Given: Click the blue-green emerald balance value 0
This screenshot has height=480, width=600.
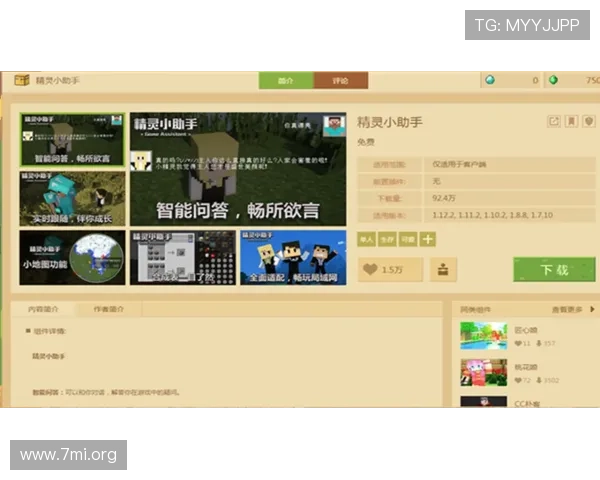Looking at the screenshot, I should [535, 80].
